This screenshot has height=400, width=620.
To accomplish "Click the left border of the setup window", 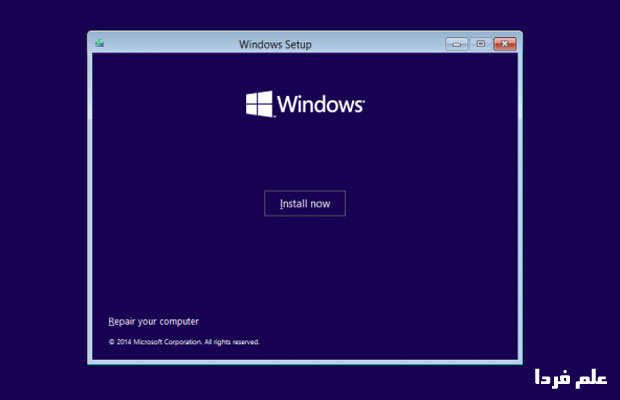I will tap(90, 200).
